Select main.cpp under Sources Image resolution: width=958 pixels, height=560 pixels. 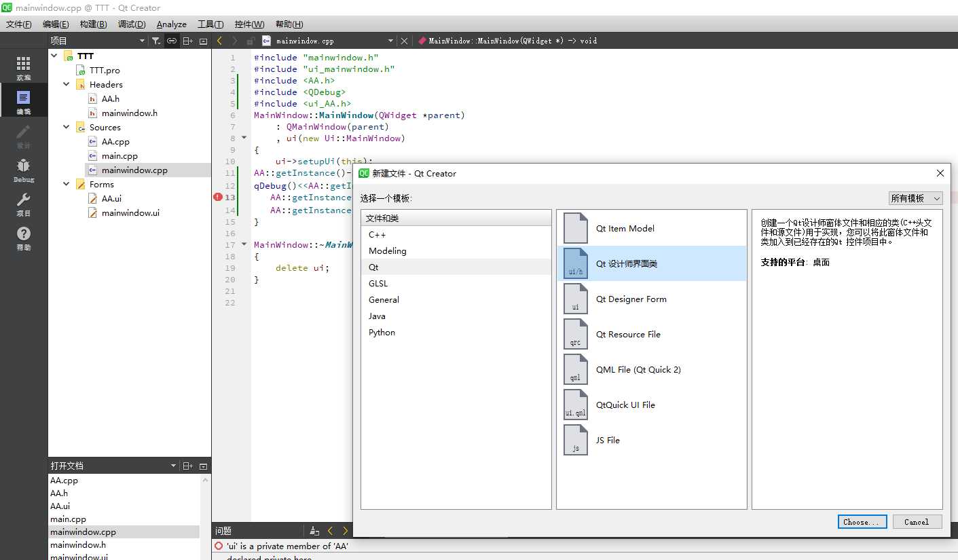click(119, 155)
